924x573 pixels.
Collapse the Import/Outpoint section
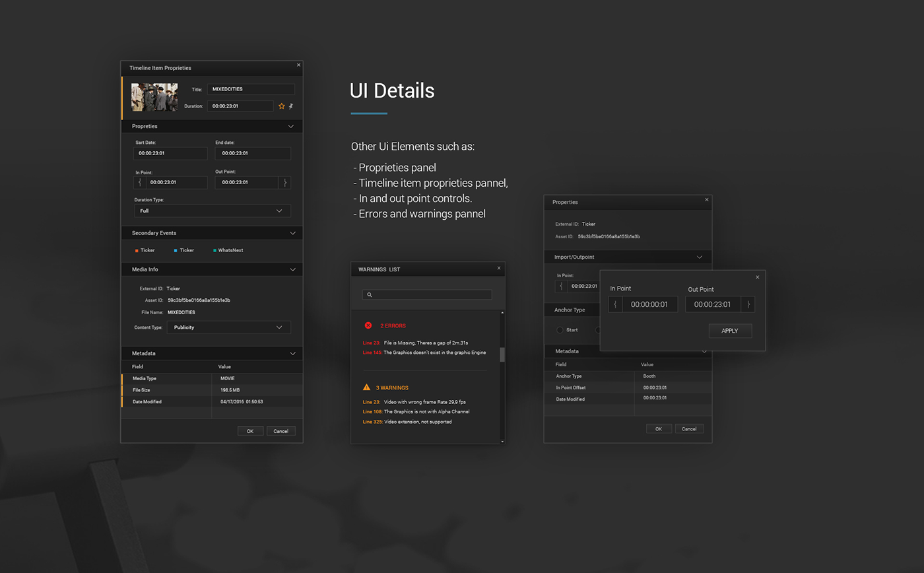point(701,257)
